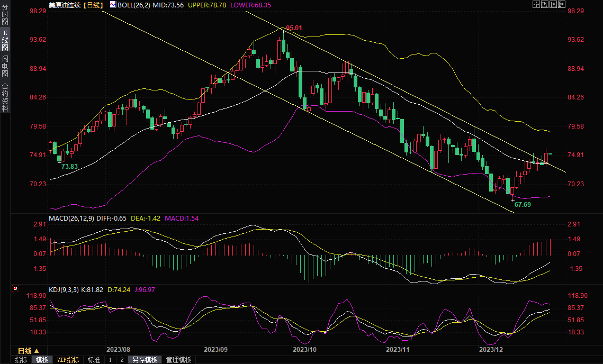Select template number 1
The height and width of the screenshot is (364, 603).
[x=110, y=360]
